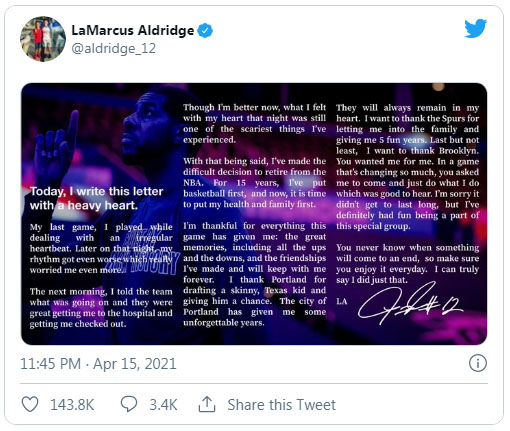This screenshot has height=431, width=510.
Task: Click the LaMarcus Aldridge display name
Action: click(133, 30)
